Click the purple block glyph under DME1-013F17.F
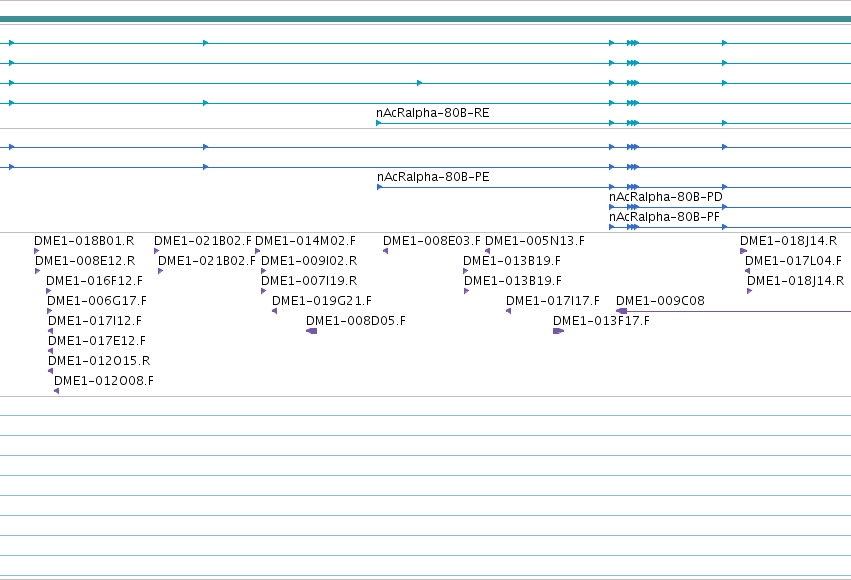The image size is (851, 580). click(558, 331)
